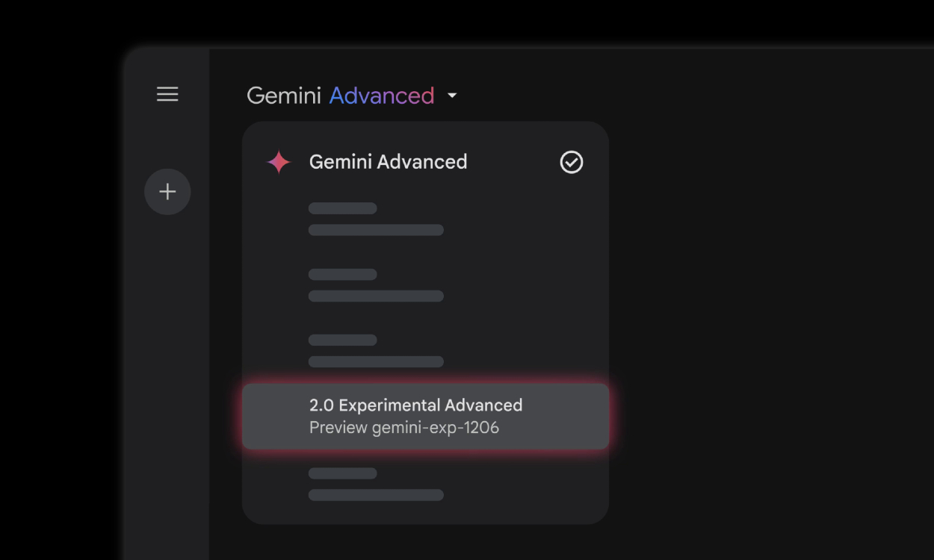Open the hamburger navigation menu
This screenshot has width=934, height=560.
(x=167, y=94)
